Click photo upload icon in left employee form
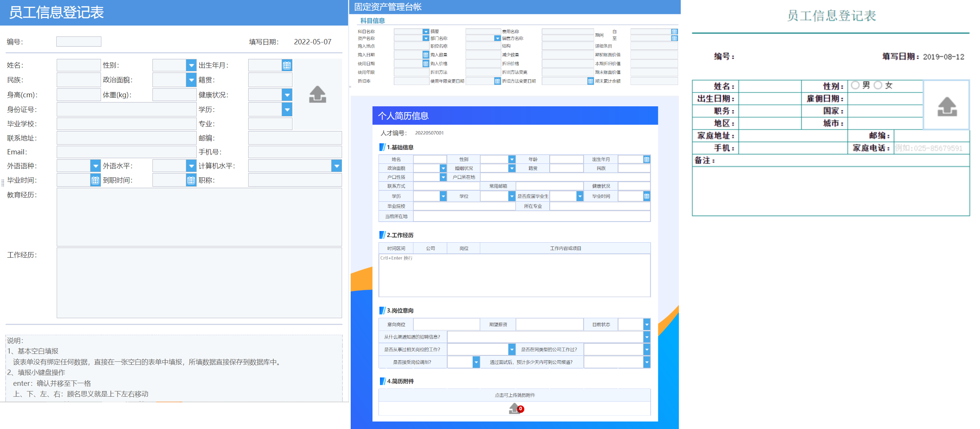 317,94
